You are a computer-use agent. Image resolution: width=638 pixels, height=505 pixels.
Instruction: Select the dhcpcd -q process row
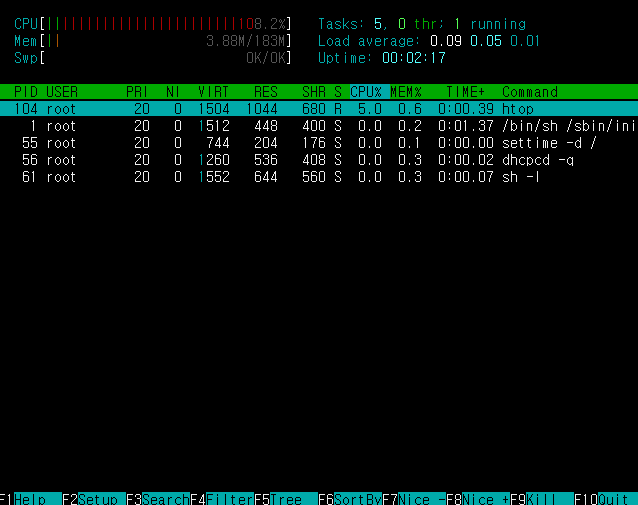tap(319, 160)
